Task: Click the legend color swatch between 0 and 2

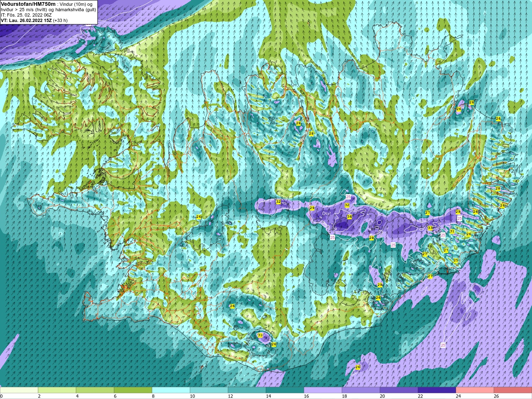Action: pos(19,390)
